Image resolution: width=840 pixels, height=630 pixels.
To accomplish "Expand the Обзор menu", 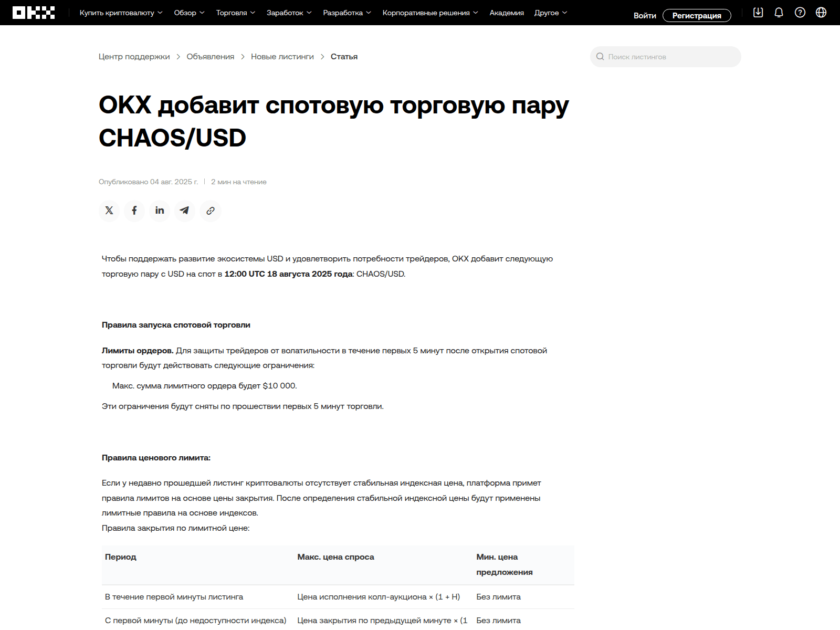I will (189, 13).
